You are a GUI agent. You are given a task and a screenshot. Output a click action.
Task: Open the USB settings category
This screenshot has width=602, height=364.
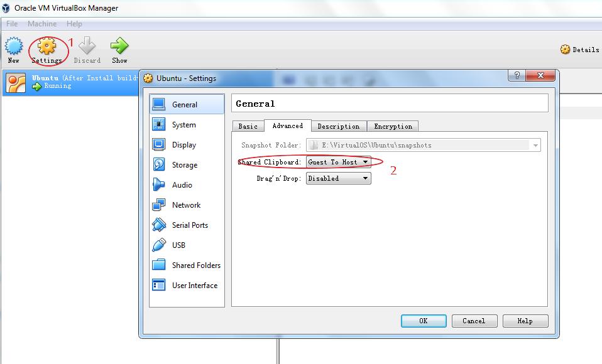[x=187, y=245]
